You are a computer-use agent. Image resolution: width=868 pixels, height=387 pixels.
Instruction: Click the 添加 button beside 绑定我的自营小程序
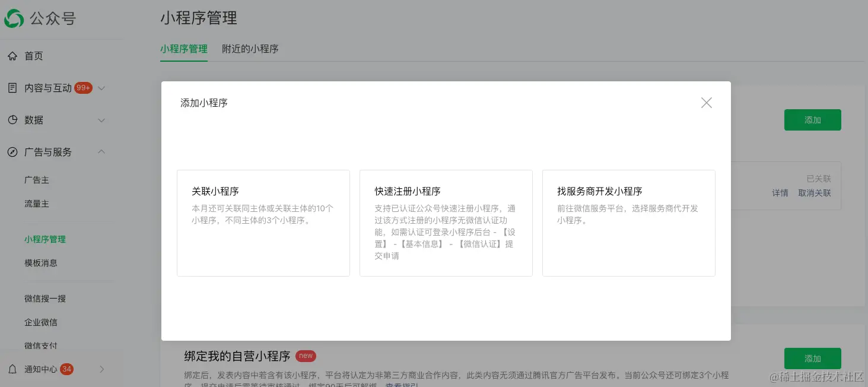813,359
